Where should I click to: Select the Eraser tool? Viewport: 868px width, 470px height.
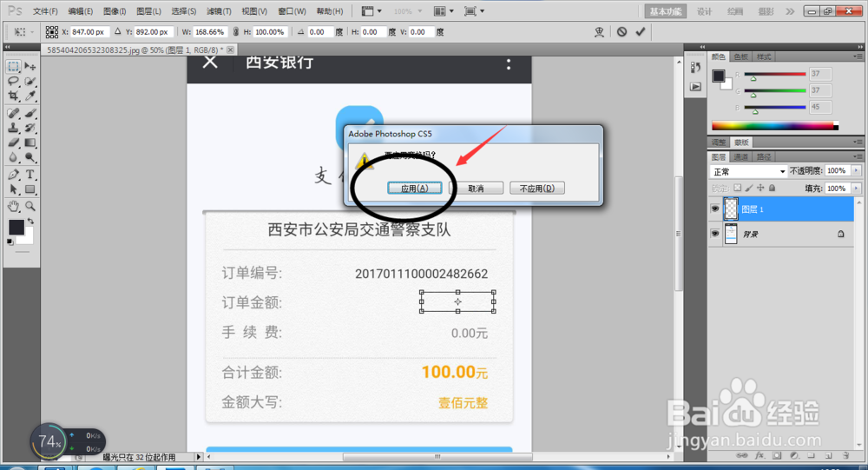(13, 143)
